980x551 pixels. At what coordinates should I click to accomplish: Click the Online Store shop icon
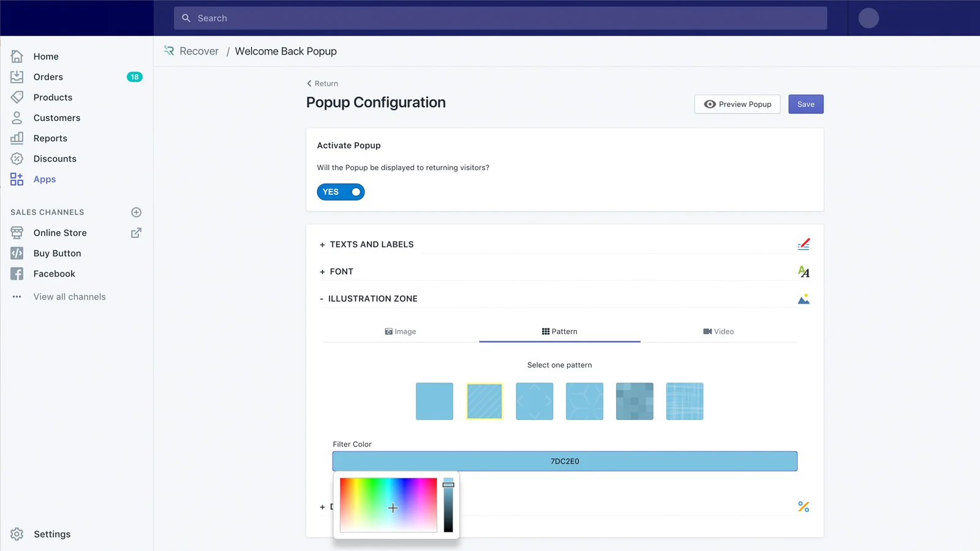(17, 233)
